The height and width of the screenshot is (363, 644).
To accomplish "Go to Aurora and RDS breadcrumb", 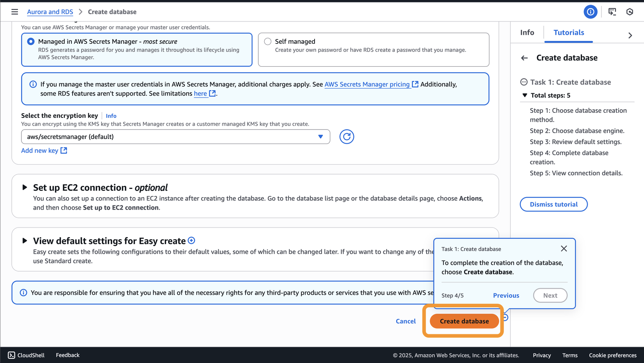I will [x=50, y=12].
